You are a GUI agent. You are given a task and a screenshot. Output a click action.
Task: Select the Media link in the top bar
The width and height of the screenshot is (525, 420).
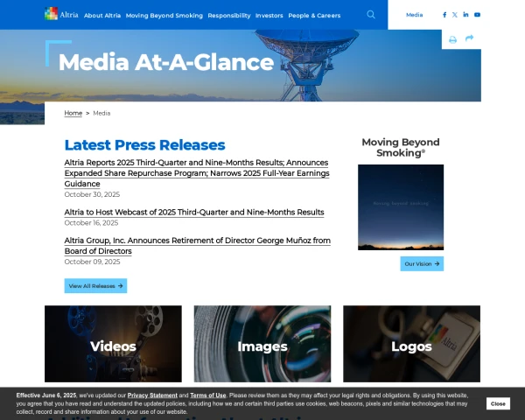coord(414,15)
